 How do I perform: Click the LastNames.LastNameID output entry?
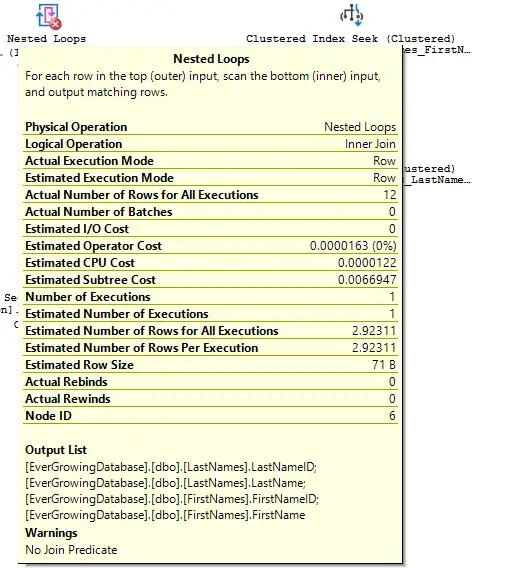pyautogui.click(x=171, y=467)
